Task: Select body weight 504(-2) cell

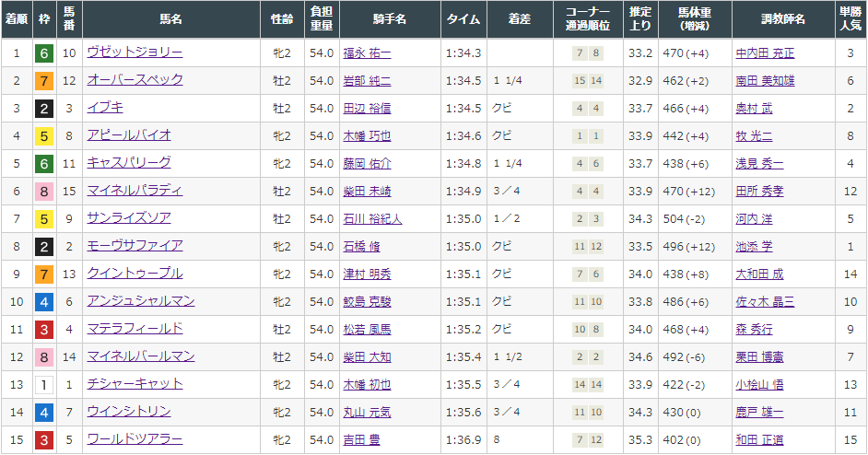Action: point(695,219)
